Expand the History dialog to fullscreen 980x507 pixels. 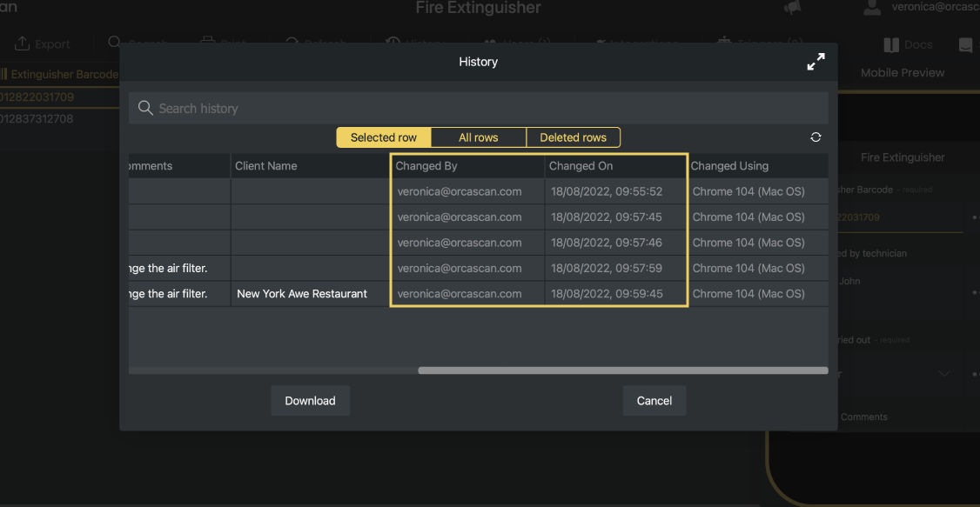pyautogui.click(x=816, y=62)
